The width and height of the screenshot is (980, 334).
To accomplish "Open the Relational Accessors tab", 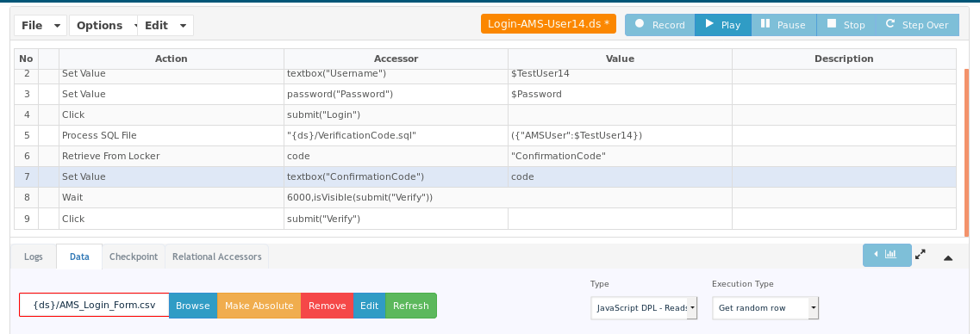I will tap(217, 257).
